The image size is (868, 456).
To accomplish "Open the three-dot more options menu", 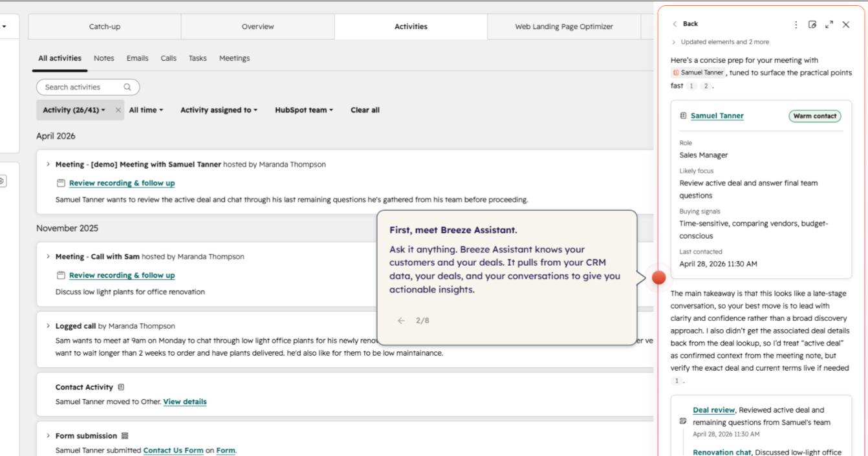I will point(796,25).
